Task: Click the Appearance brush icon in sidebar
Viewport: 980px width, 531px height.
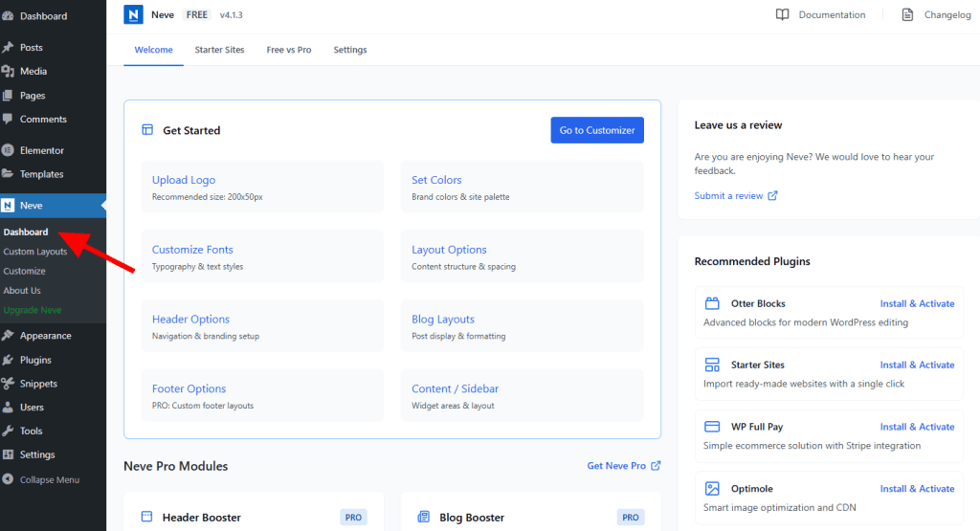Action: click(8, 336)
